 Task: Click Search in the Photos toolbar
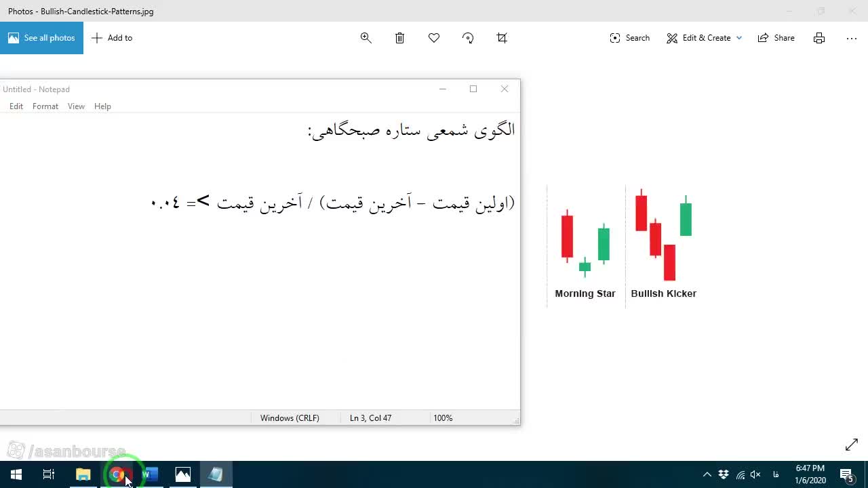click(x=630, y=38)
